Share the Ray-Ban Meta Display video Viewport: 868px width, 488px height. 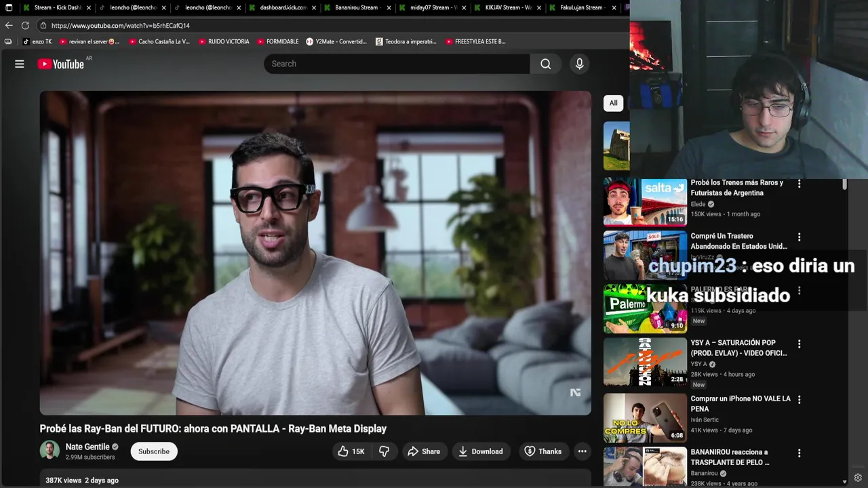point(423,451)
